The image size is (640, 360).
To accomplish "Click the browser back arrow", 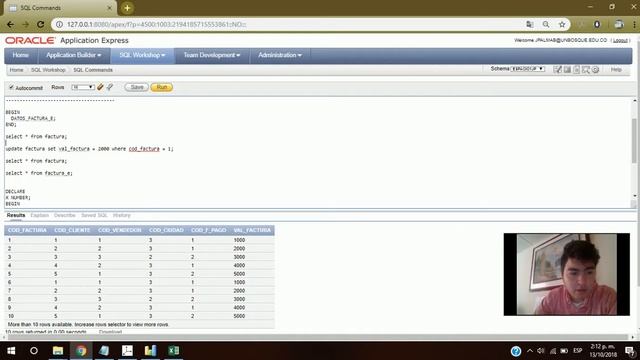I will point(10,24).
